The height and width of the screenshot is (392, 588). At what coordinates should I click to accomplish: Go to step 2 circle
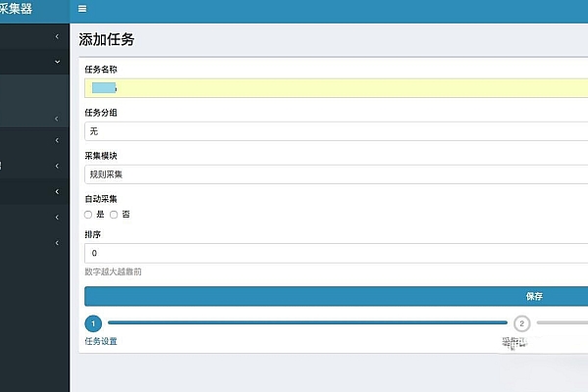tap(521, 323)
